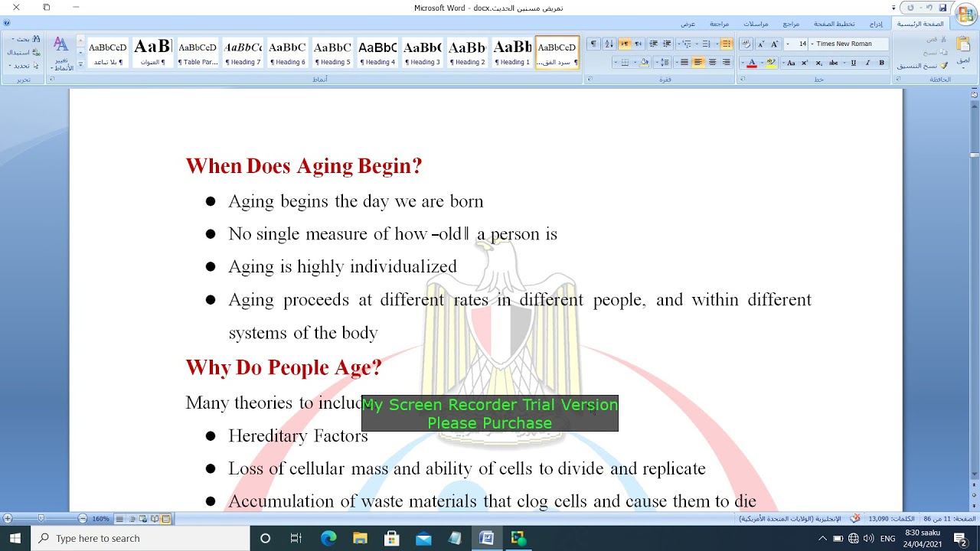Click the Align Left paragraph icon
Viewport: 980px width, 551px height.
(x=698, y=63)
